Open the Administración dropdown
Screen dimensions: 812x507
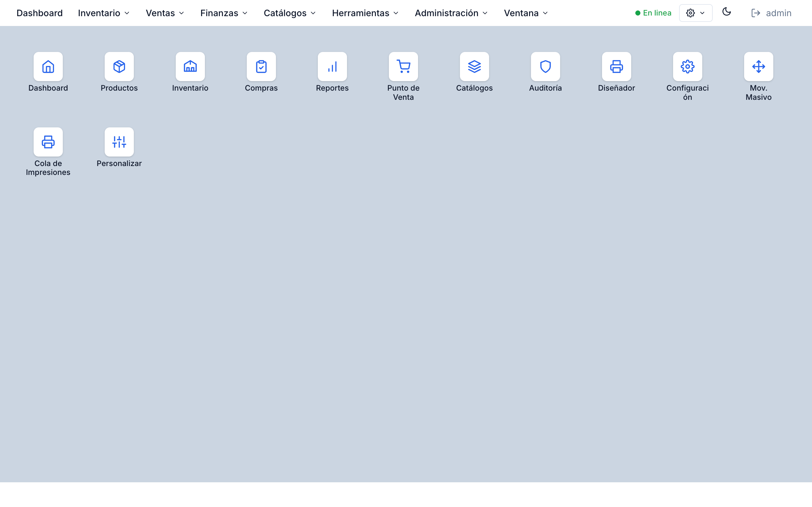pyautogui.click(x=451, y=13)
